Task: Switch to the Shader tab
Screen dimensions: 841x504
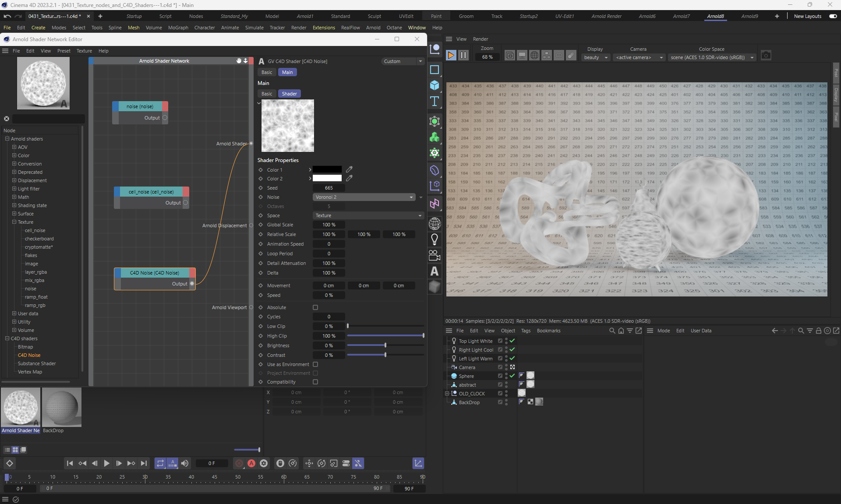Action: tap(289, 94)
